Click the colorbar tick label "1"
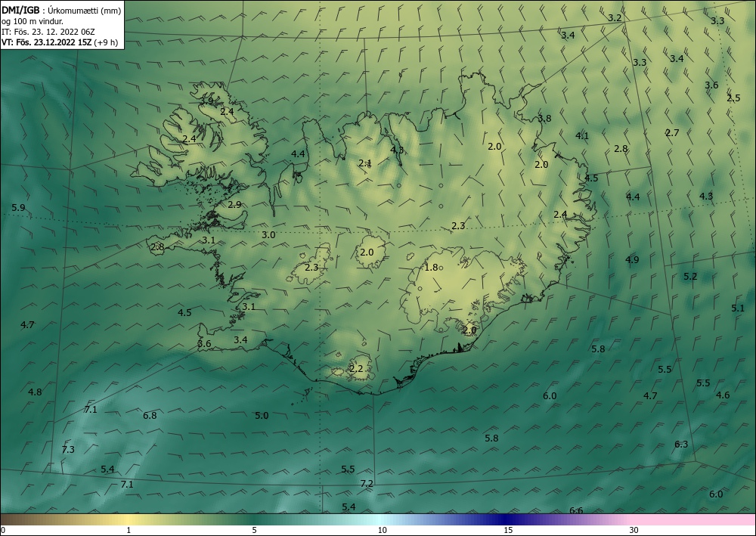 coord(129,531)
